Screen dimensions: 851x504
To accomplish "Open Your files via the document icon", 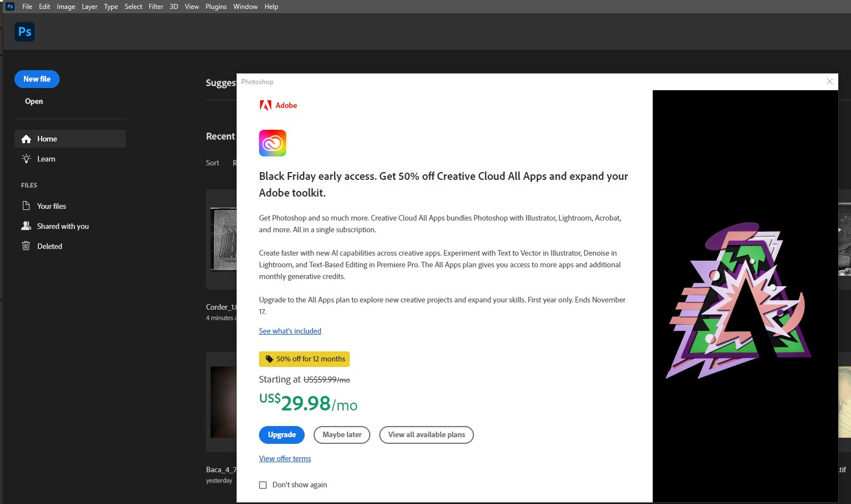I will pyautogui.click(x=26, y=205).
